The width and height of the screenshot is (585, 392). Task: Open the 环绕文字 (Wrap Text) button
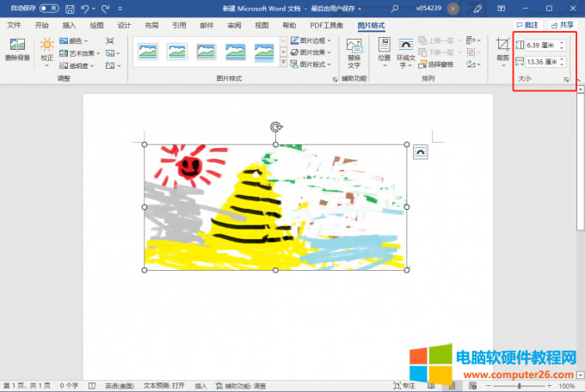[405, 52]
